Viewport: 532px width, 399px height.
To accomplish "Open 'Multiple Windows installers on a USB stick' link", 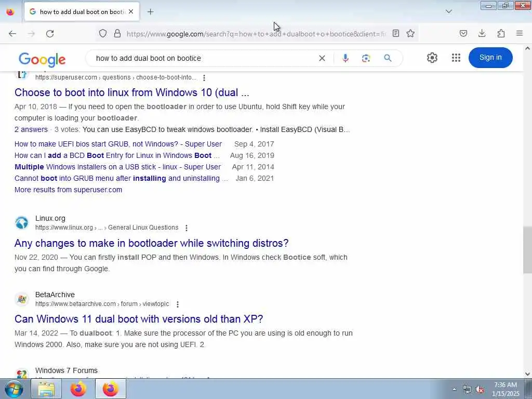I will coord(118,167).
